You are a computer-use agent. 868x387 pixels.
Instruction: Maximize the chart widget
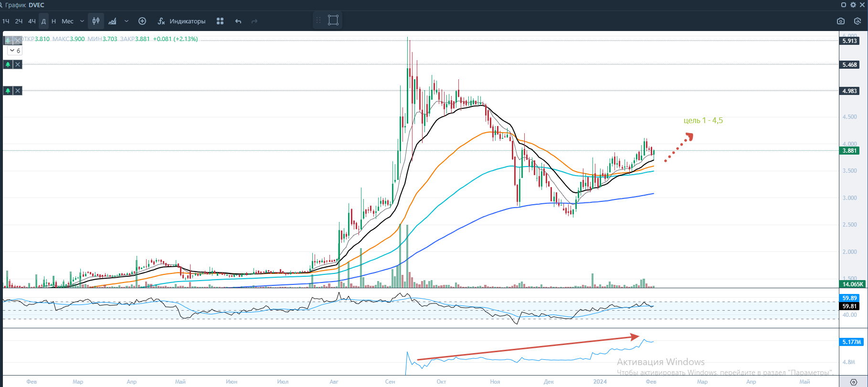(844, 5)
